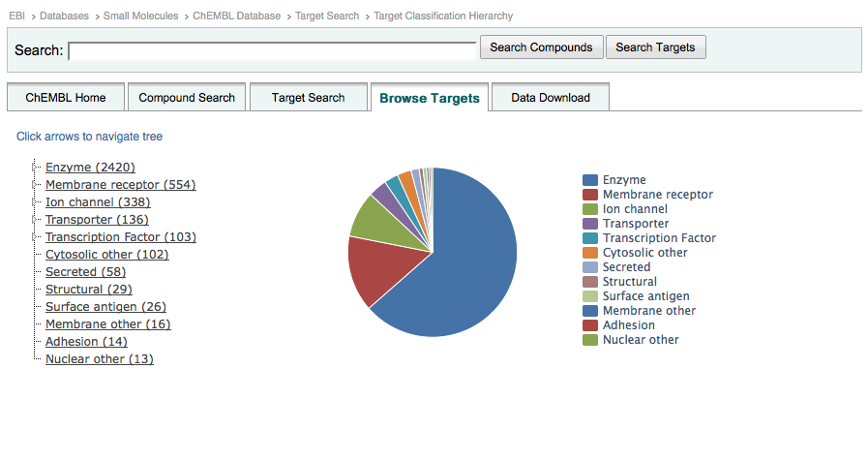Screen dimensions: 868x461
Task: Open the Surface antigen (26) link
Action: pyautogui.click(x=105, y=306)
